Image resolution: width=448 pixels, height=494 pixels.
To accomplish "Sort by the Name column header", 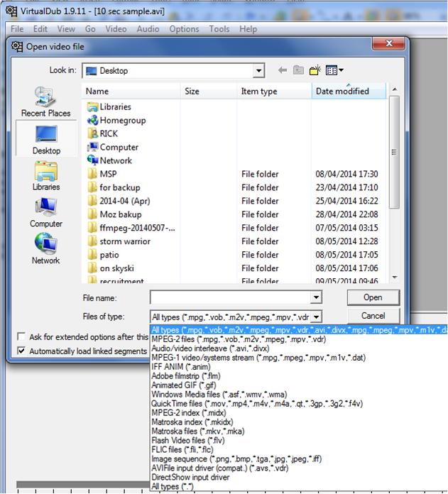I will pos(131,91).
